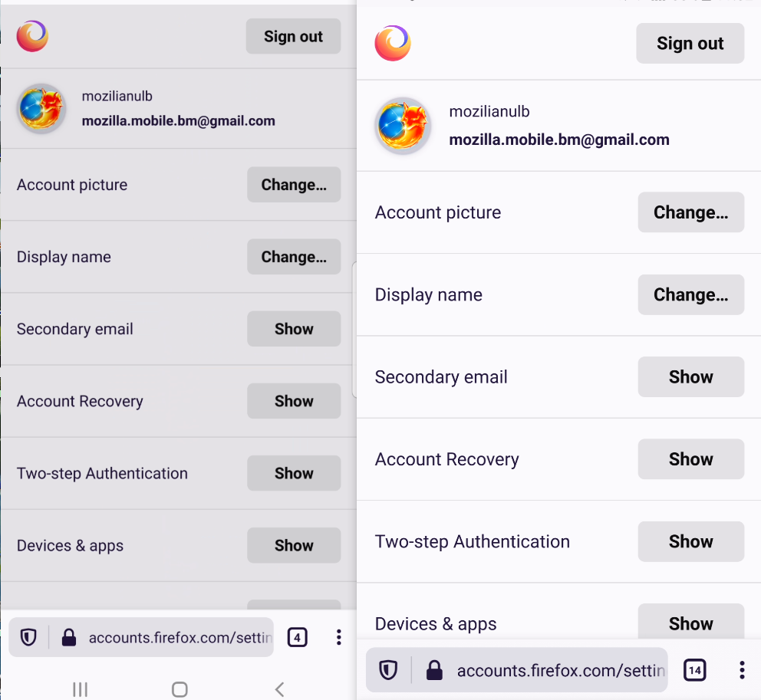Change the Display name
761x700 pixels.
point(690,294)
